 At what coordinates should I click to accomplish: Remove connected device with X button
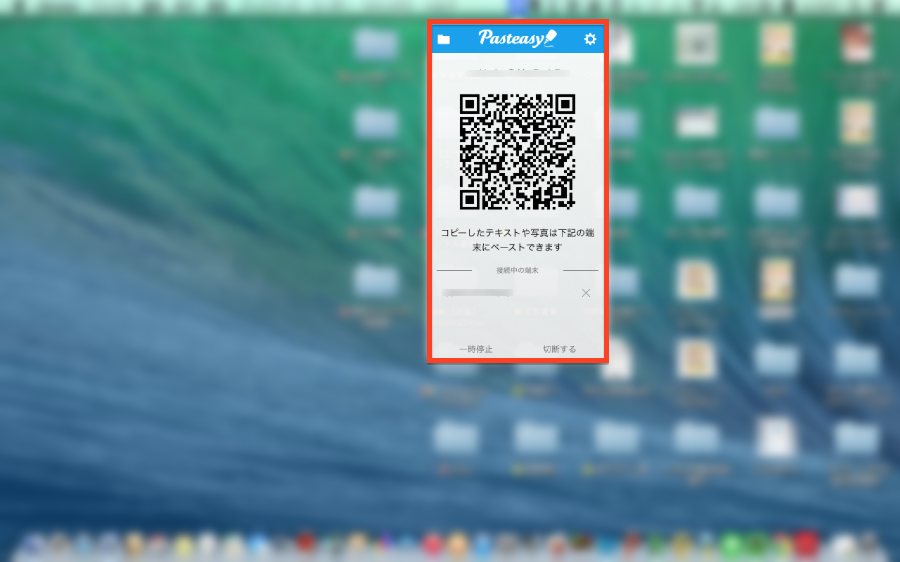tap(585, 293)
